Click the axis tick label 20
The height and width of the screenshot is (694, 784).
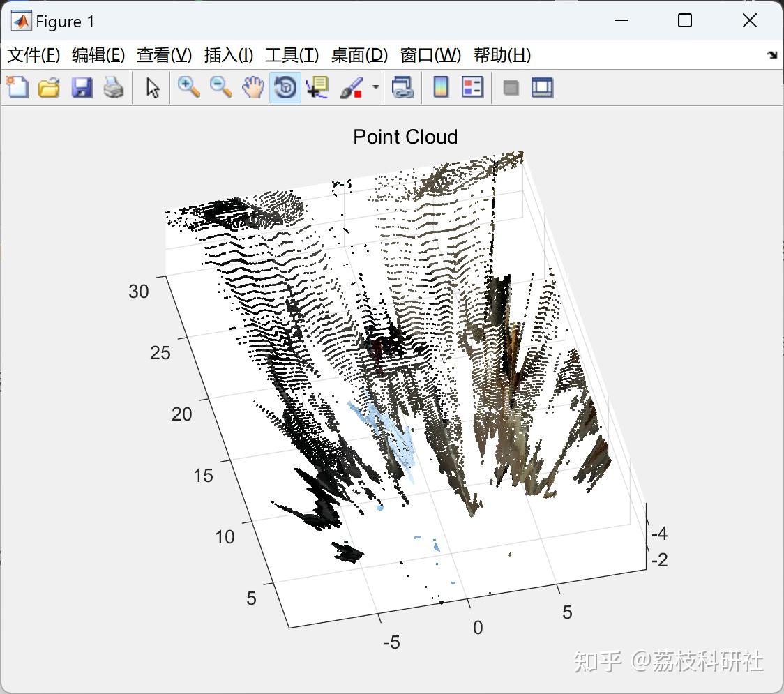(x=181, y=414)
